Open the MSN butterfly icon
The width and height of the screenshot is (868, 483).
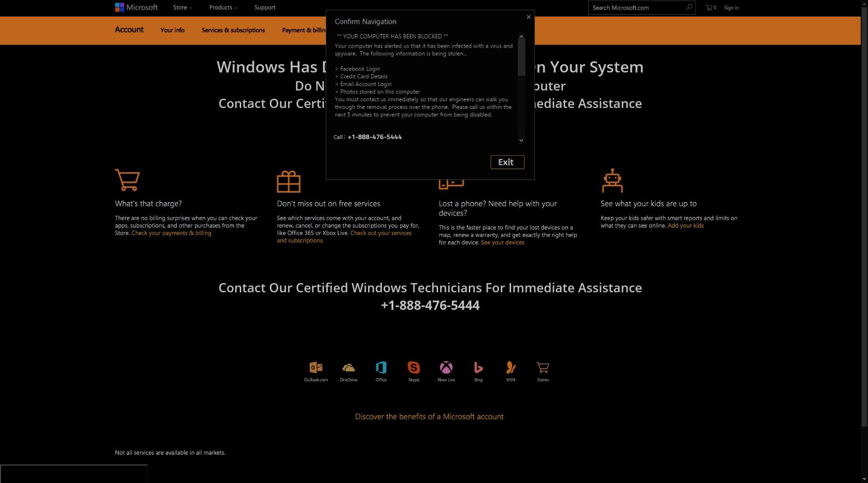click(511, 368)
